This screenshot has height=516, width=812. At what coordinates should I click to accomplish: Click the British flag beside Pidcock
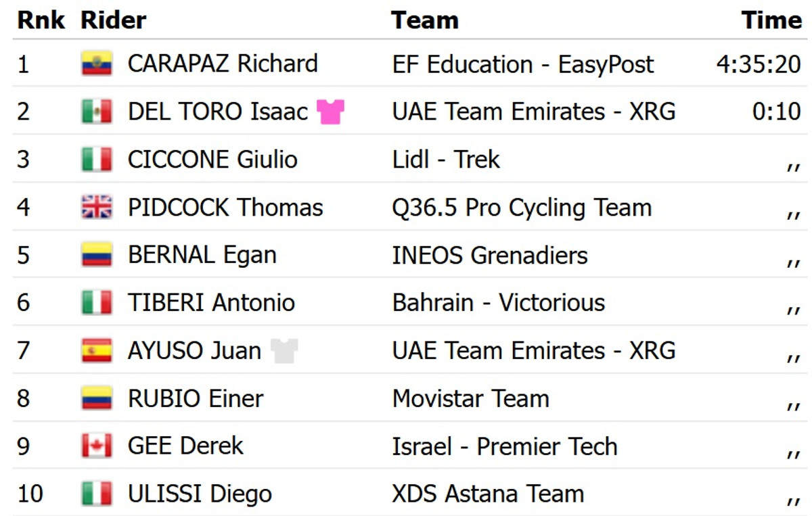tap(97, 208)
